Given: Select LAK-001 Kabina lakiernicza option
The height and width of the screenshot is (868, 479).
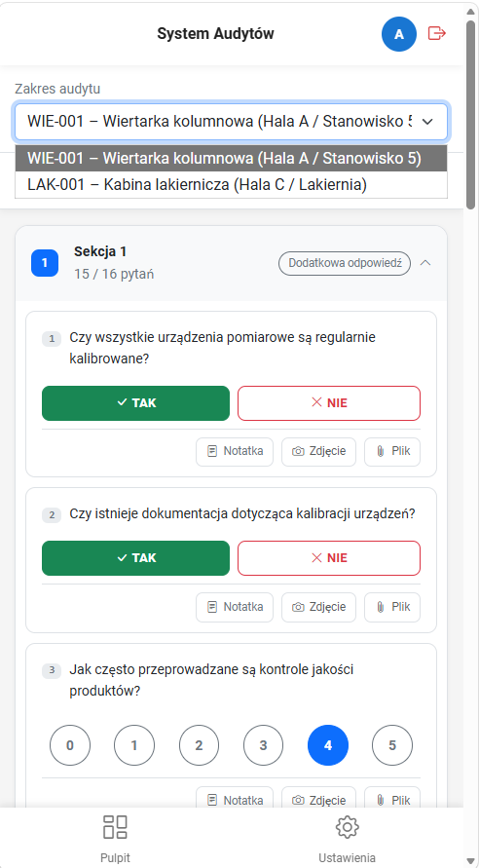Looking at the screenshot, I should tap(231, 185).
